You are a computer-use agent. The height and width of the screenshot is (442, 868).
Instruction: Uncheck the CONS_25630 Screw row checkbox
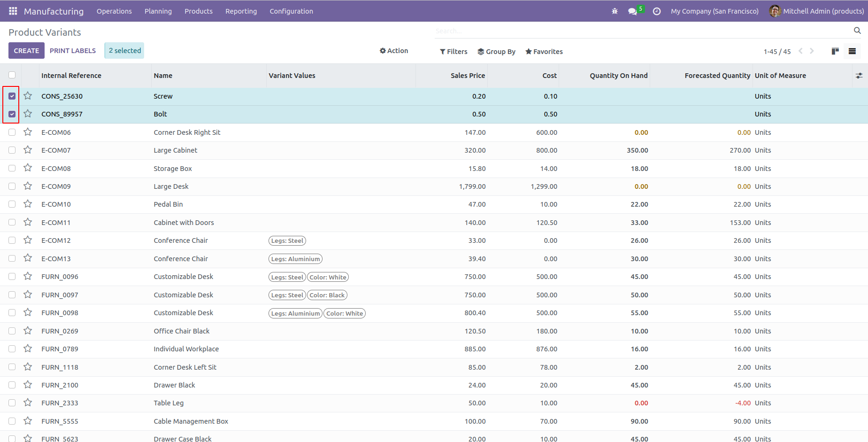[x=12, y=96]
